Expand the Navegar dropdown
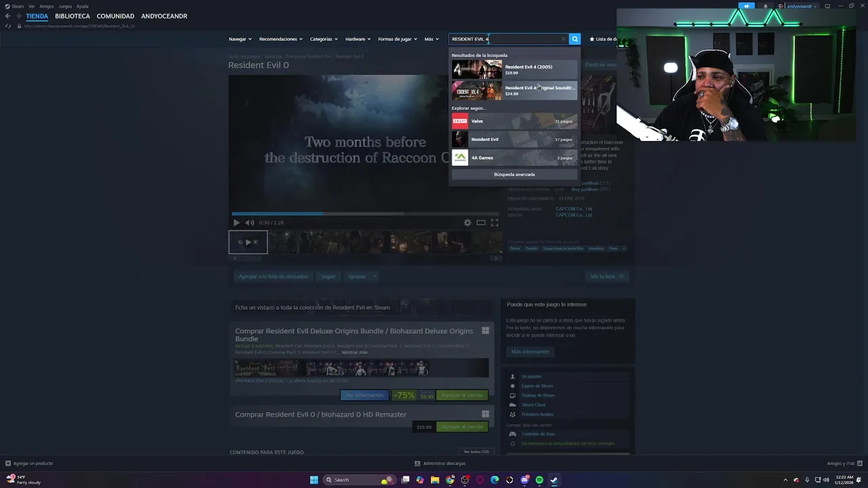This screenshot has height=488, width=868. 240,39
